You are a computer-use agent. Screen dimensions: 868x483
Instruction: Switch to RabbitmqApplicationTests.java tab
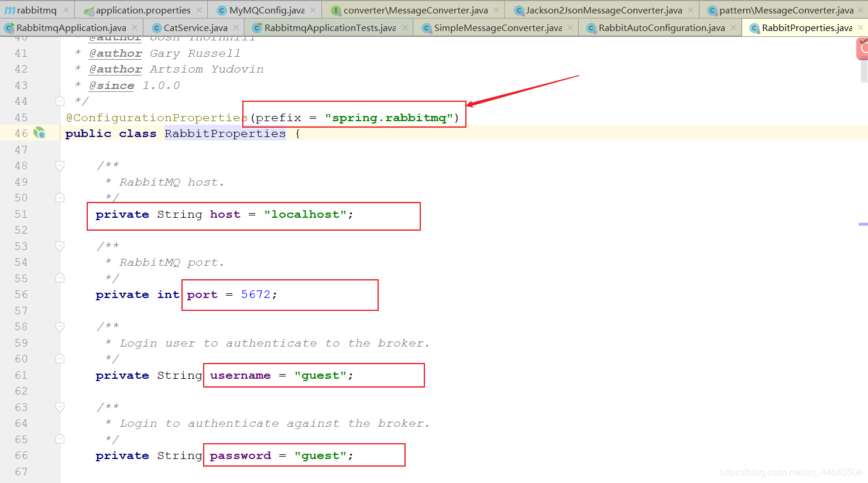330,28
